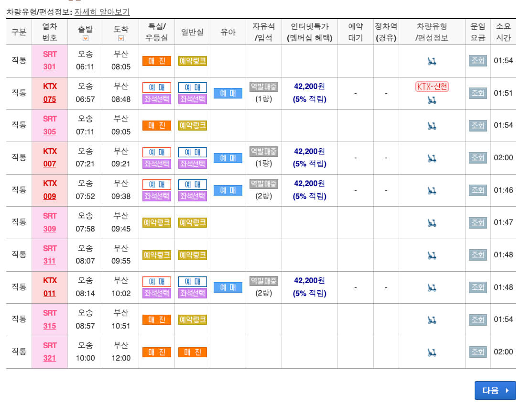Open wheelchair seat info for SRT 309

(x=432, y=223)
